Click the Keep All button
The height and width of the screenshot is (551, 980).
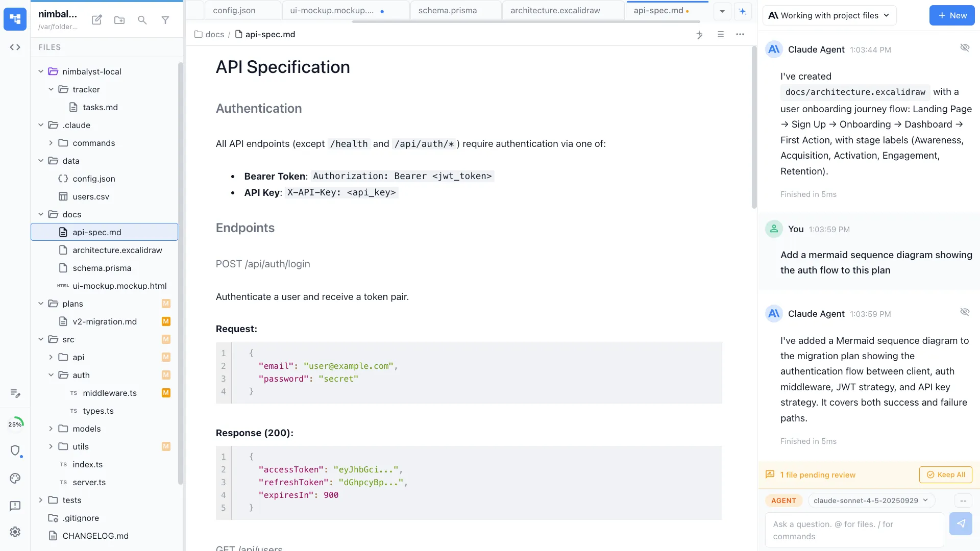click(945, 474)
